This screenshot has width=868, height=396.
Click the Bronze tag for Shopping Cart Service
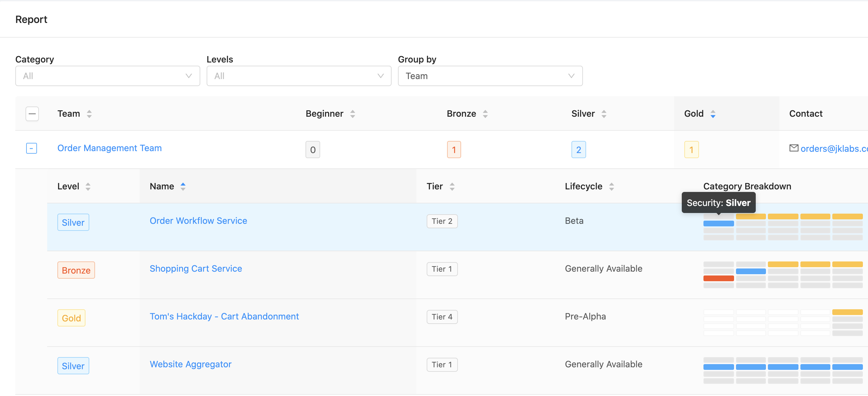pos(76,270)
